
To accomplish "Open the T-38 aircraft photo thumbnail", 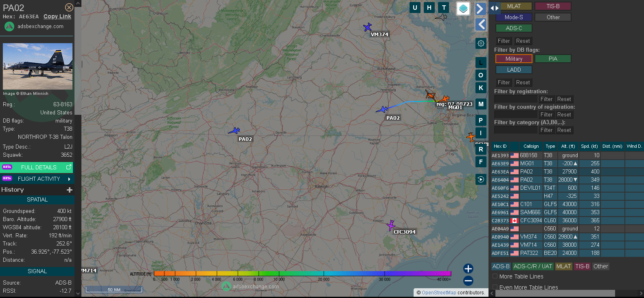I will [x=37, y=66].
